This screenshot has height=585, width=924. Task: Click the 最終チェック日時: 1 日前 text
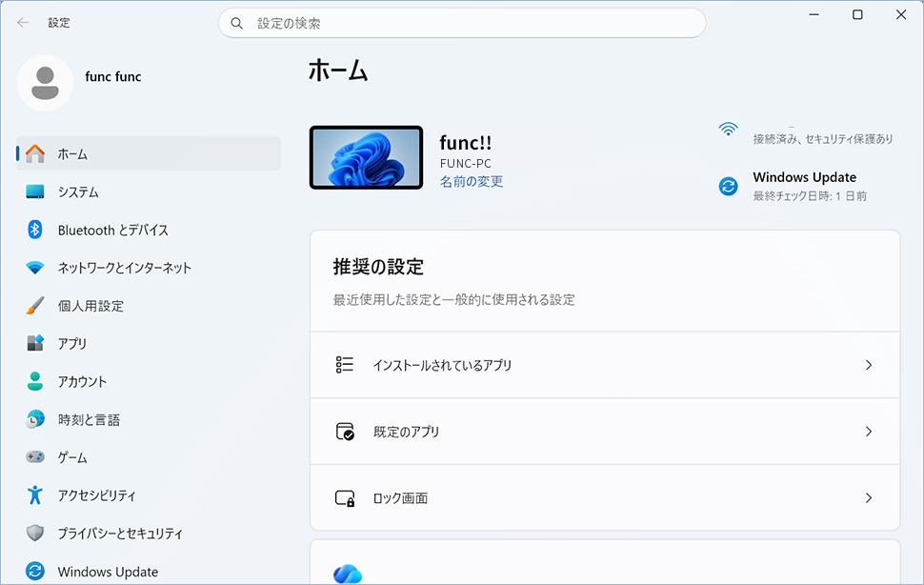pos(810,195)
